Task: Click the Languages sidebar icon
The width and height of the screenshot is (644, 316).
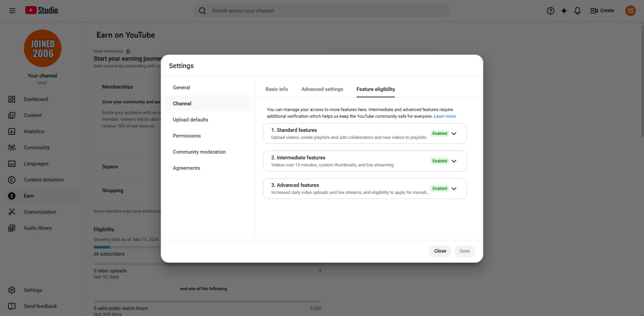Action: click(12, 164)
